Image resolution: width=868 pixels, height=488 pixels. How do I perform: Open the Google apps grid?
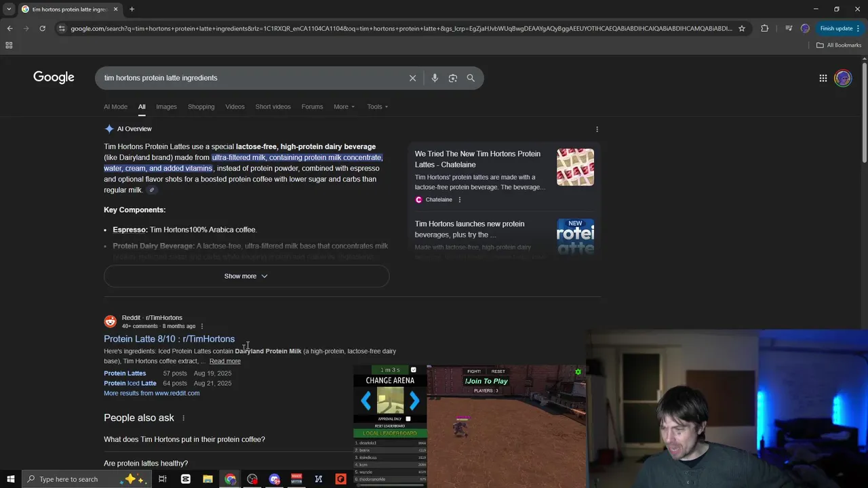point(823,78)
